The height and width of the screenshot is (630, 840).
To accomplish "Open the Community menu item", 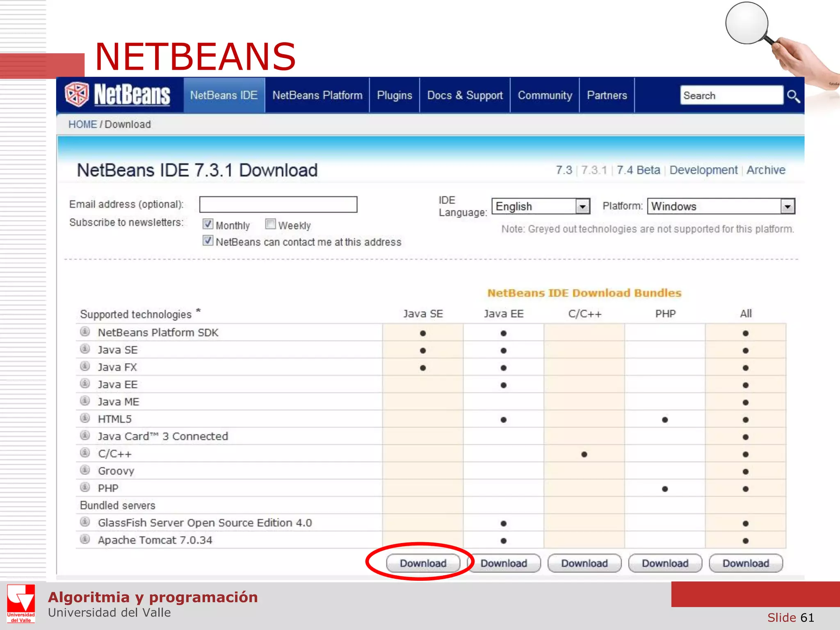I will (545, 95).
